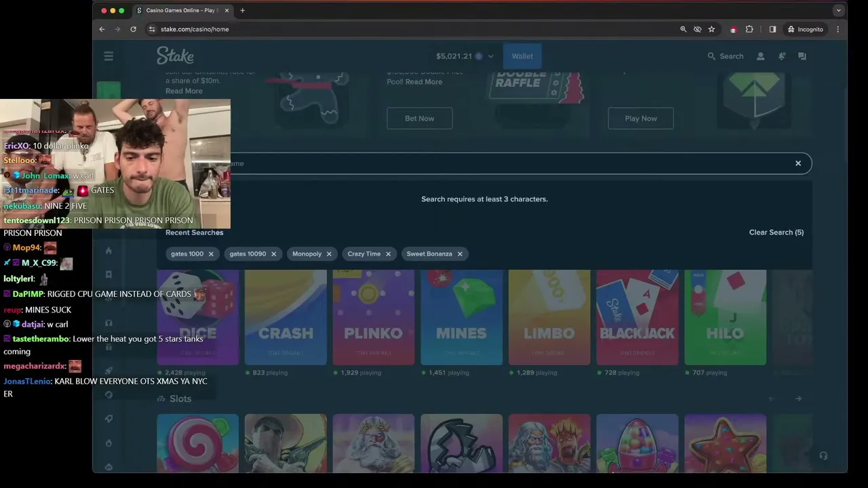This screenshot has width=868, height=488.
Task: Remove the Crazy Time recent search chip
Action: [388, 254]
